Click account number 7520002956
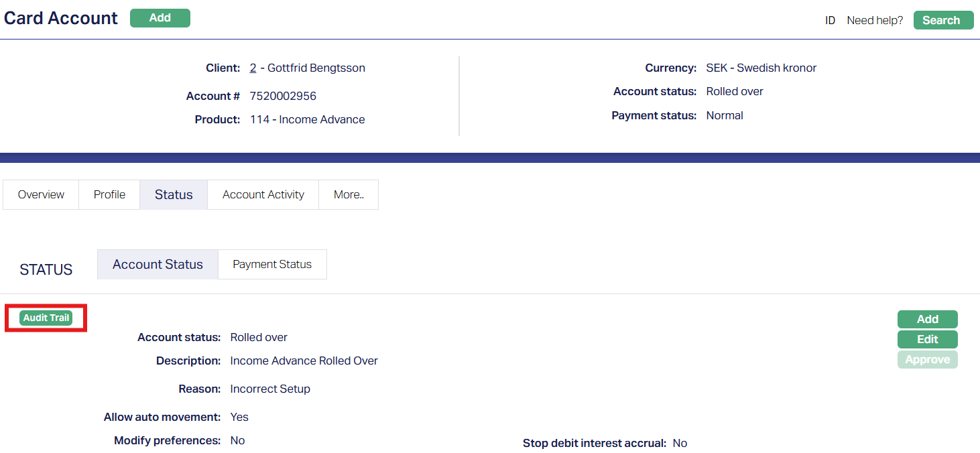Image resolution: width=980 pixels, height=453 pixels. (x=283, y=96)
